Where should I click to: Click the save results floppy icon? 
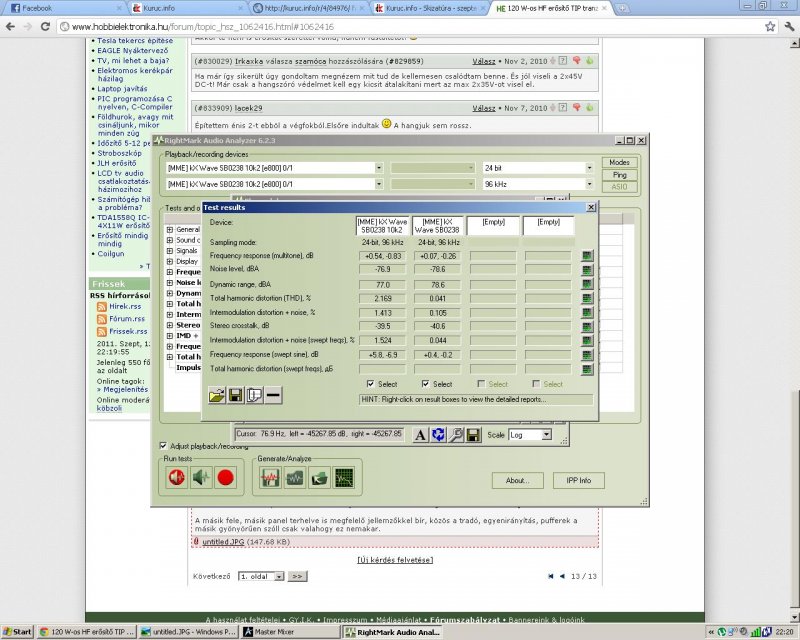coord(236,395)
